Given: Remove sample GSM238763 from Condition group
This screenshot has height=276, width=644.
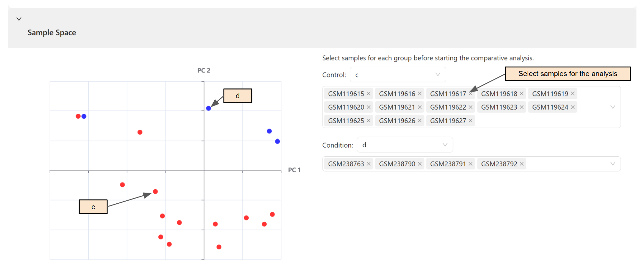Looking at the screenshot, I should 369,164.
